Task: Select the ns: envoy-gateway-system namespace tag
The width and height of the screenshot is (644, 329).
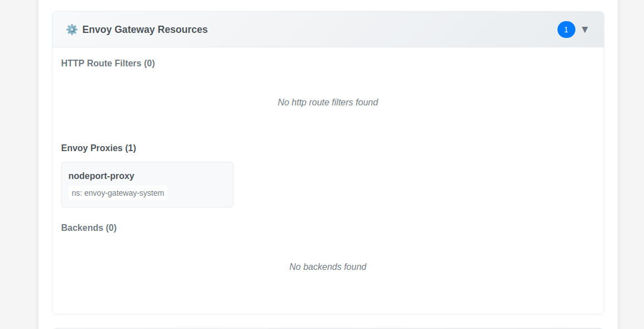Action: tap(118, 193)
